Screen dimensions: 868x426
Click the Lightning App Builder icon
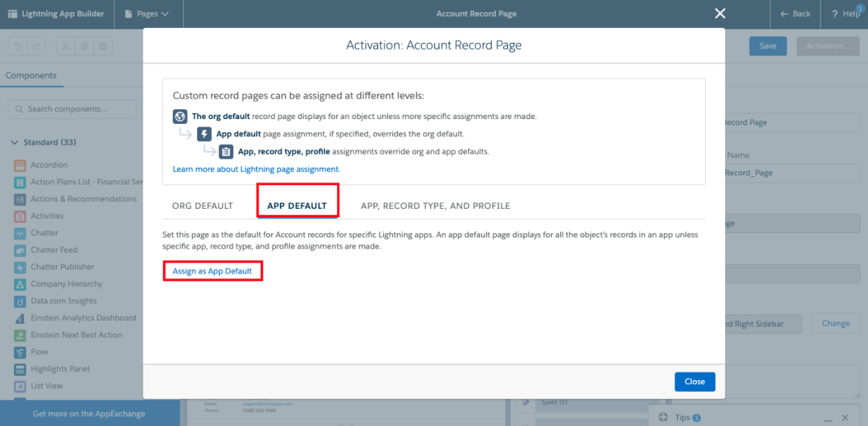click(x=11, y=13)
